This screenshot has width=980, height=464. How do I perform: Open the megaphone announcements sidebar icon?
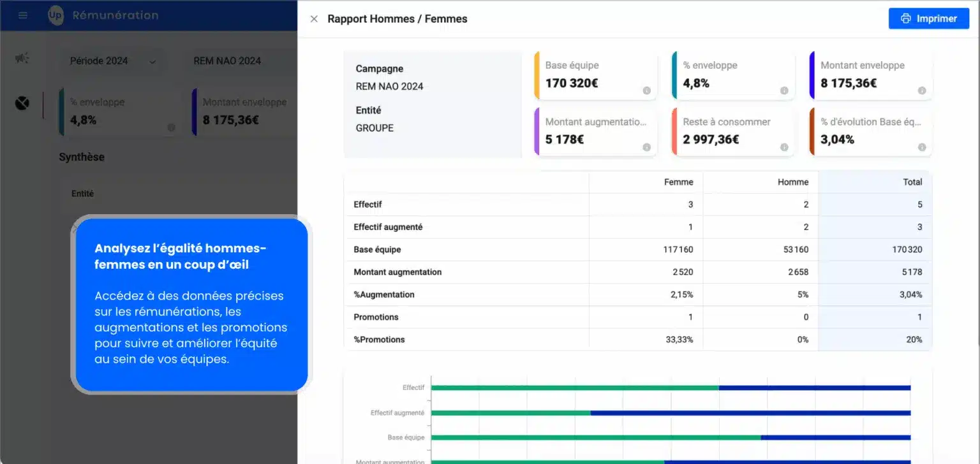coord(22,59)
